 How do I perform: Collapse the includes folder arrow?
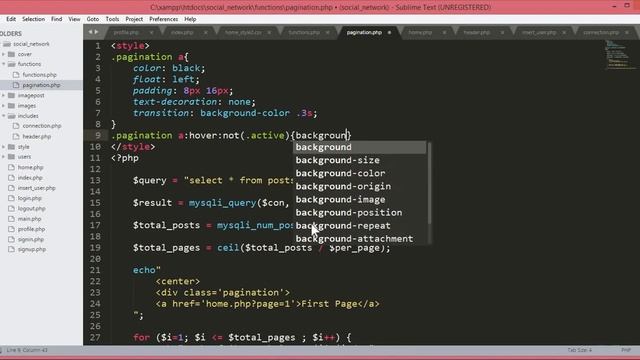(4, 116)
